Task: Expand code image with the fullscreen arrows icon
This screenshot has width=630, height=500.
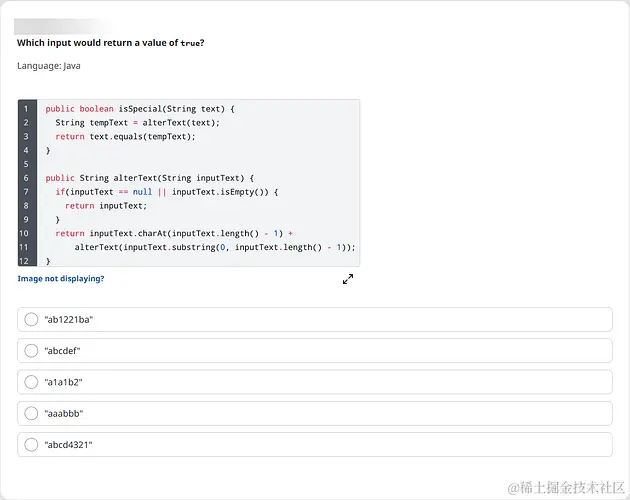Action: click(x=348, y=279)
